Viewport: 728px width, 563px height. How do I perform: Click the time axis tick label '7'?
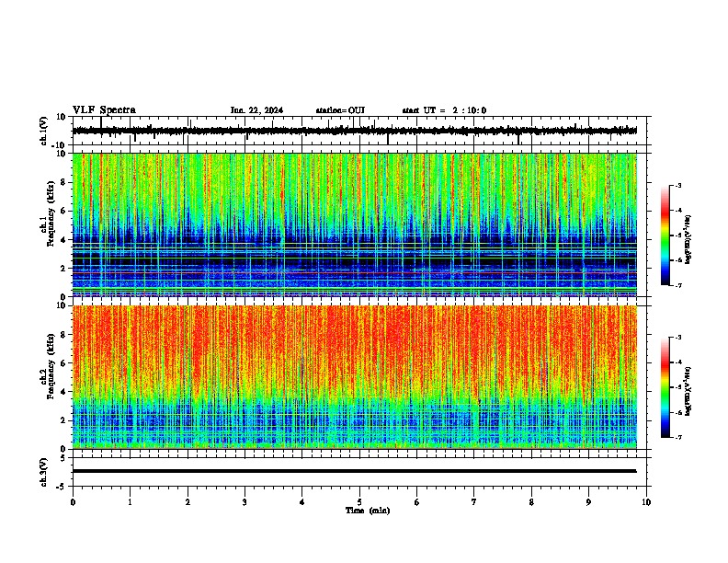(474, 502)
